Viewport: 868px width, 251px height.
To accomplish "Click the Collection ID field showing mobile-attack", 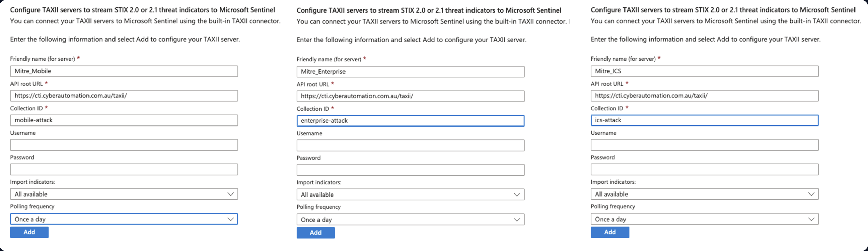I will tap(124, 120).
